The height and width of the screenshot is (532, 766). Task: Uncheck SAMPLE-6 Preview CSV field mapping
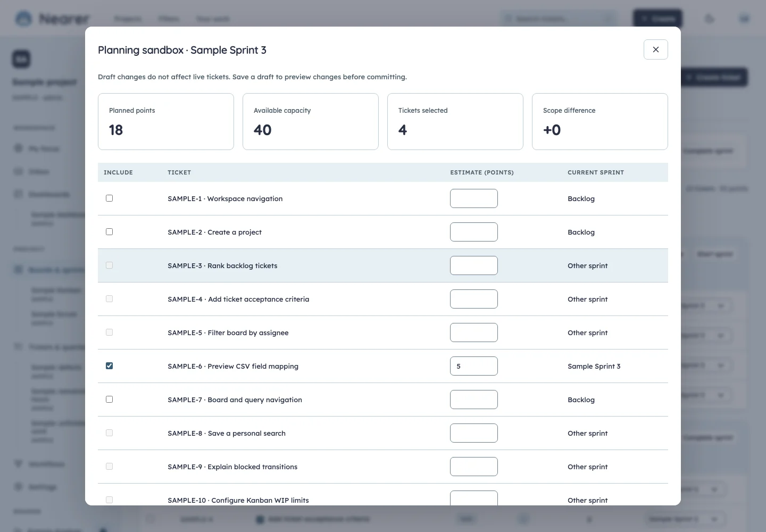point(109,365)
